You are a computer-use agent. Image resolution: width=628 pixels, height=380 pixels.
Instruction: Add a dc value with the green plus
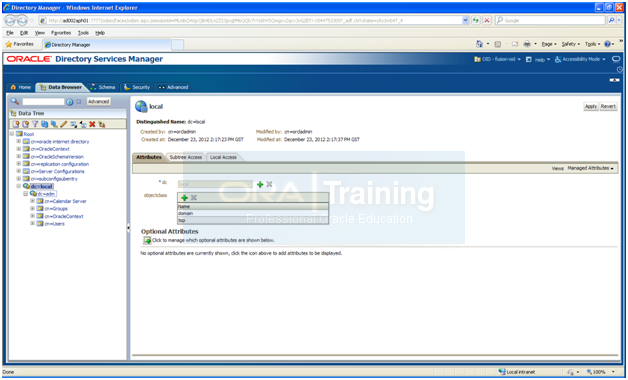point(260,184)
